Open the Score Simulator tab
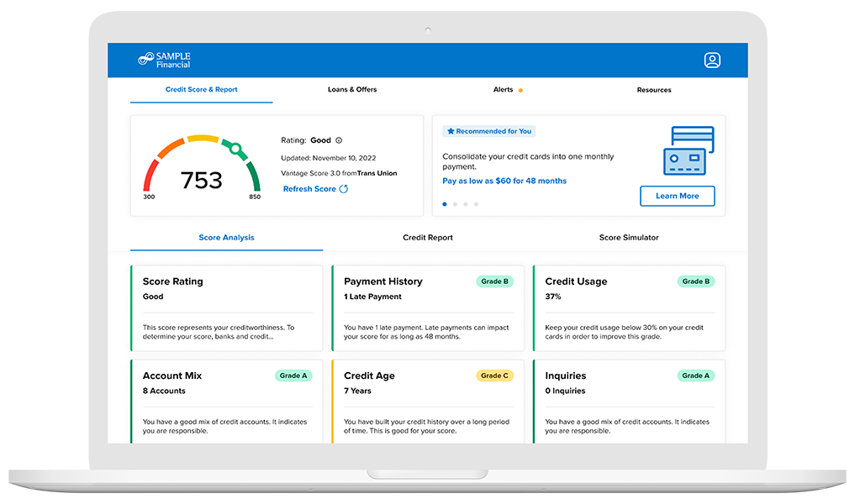The width and height of the screenshot is (855, 504). pos(629,238)
